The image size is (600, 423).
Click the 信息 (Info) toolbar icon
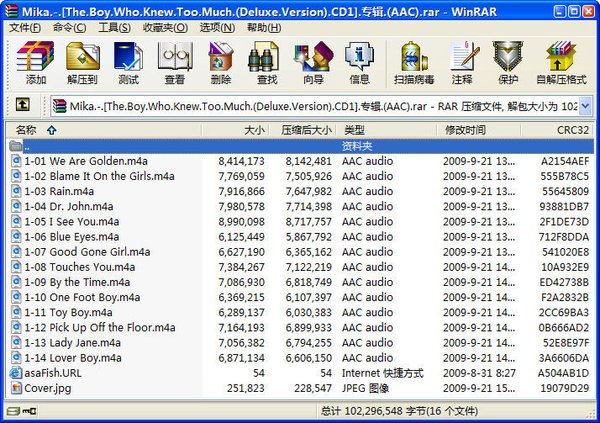click(359, 56)
